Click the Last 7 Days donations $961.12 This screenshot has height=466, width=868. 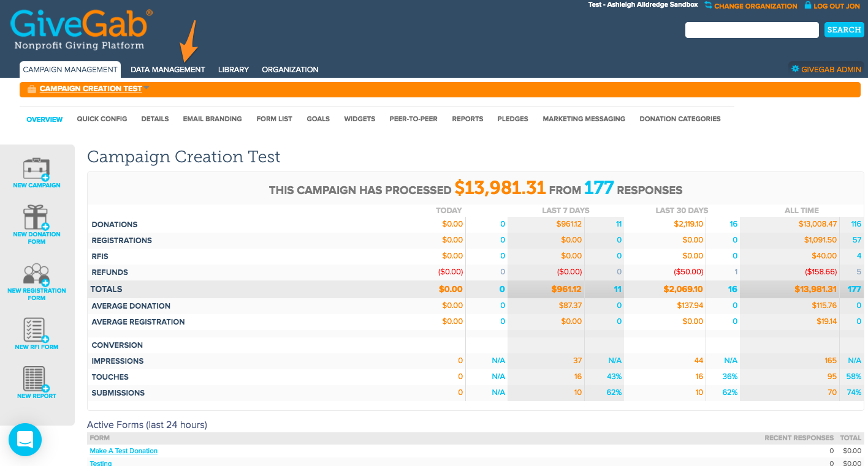[x=569, y=224]
